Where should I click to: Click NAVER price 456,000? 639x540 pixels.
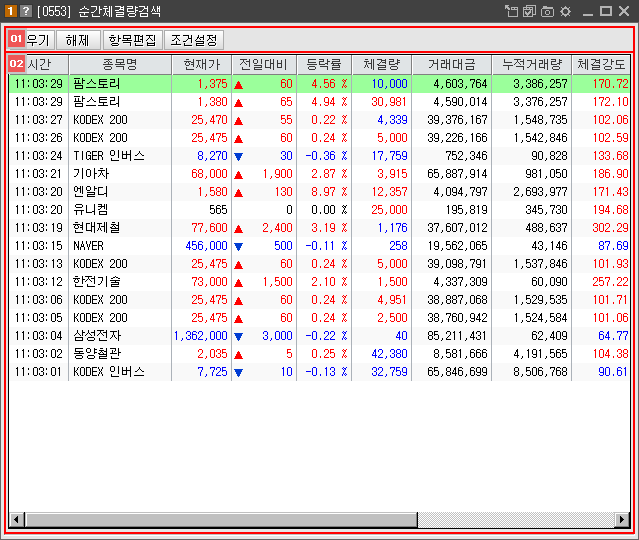206,246
